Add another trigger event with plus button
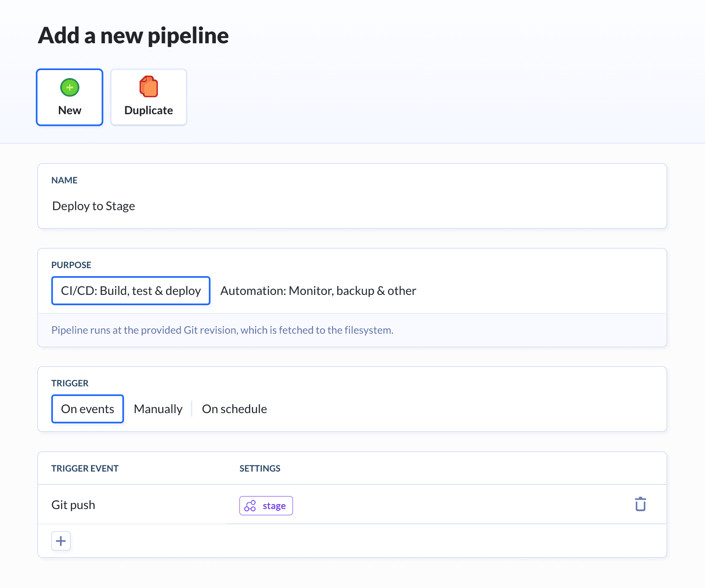The image size is (705, 588). click(61, 541)
